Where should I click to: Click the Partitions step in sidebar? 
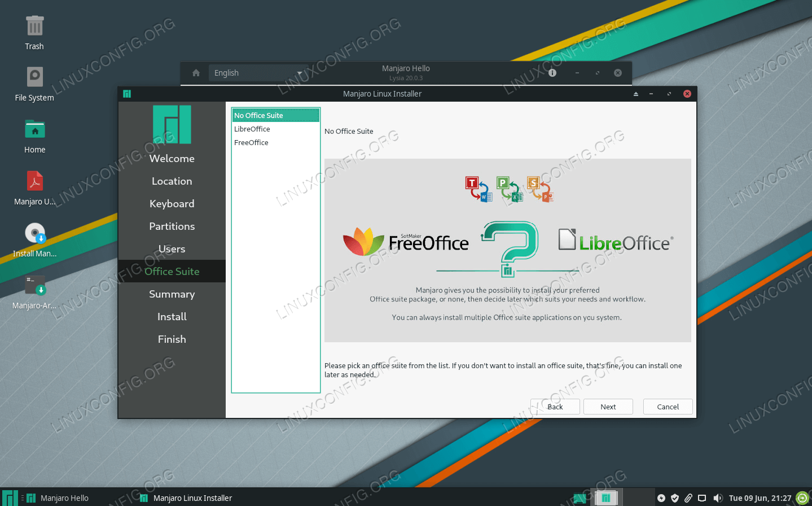(172, 226)
